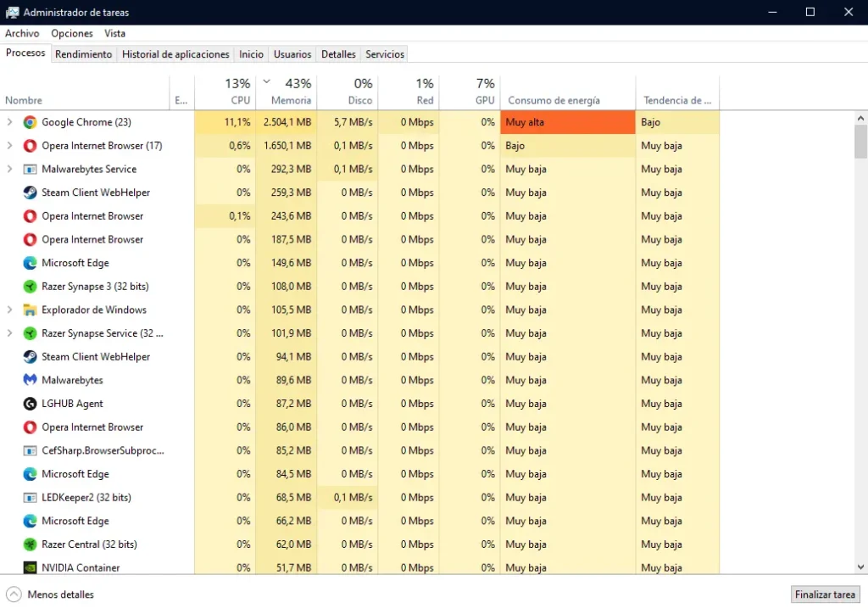Image resolution: width=868 pixels, height=614 pixels.
Task: Select the Razer Central process icon
Action: (x=30, y=544)
